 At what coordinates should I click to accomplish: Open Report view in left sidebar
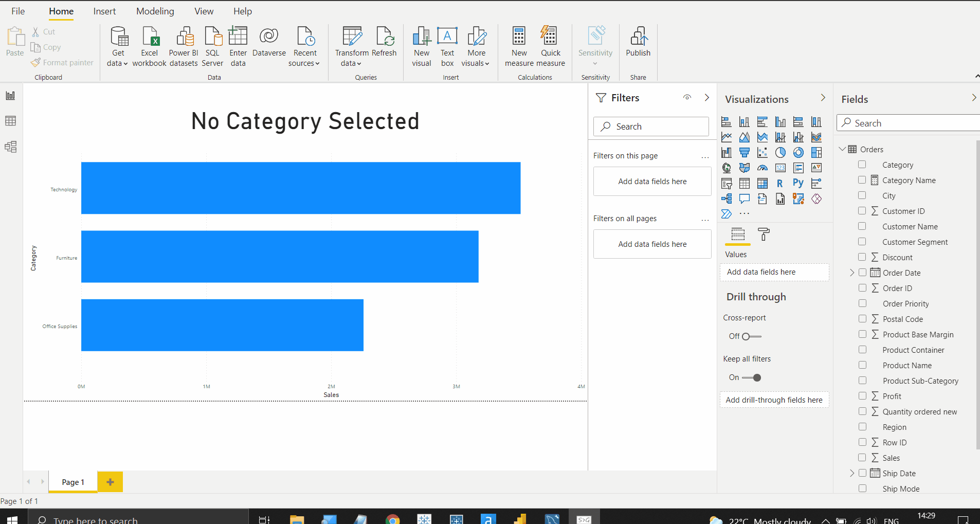click(10, 96)
